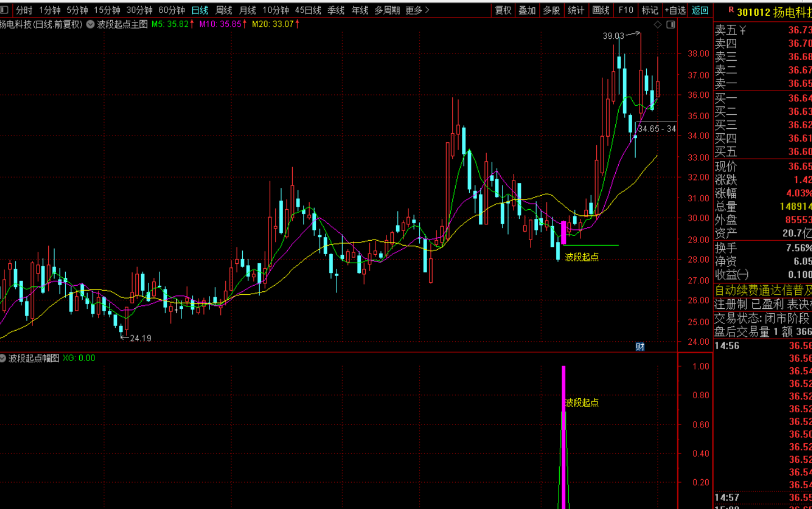Open the 波段起点幅图 sub-chart dropdown circle
This screenshot has width=812, height=509.
tap(3, 358)
